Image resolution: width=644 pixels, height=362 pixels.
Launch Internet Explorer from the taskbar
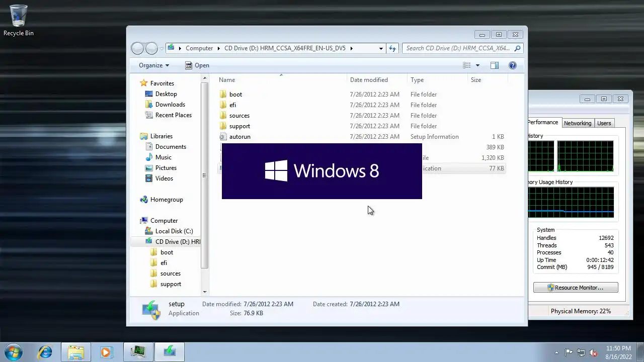coord(45,352)
